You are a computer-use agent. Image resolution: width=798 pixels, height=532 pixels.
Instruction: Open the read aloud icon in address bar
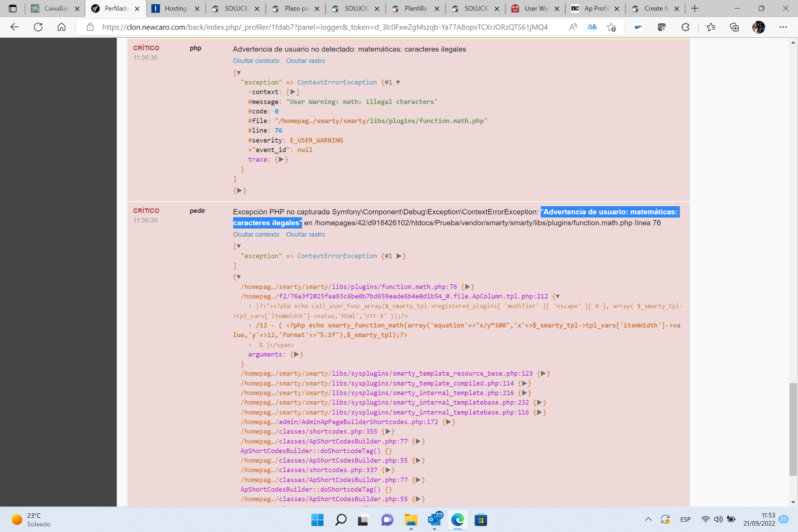pos(573,27)
